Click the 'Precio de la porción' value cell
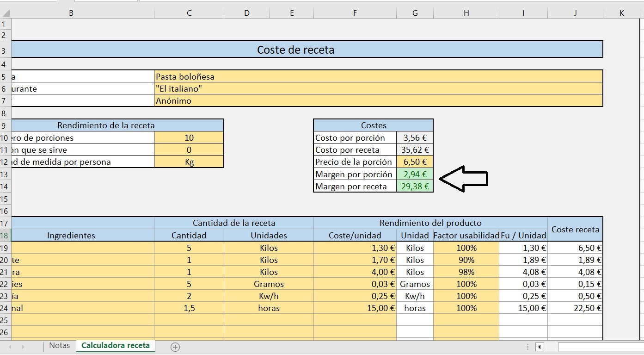This screenshot has height=355, width=644. (415, 162)
